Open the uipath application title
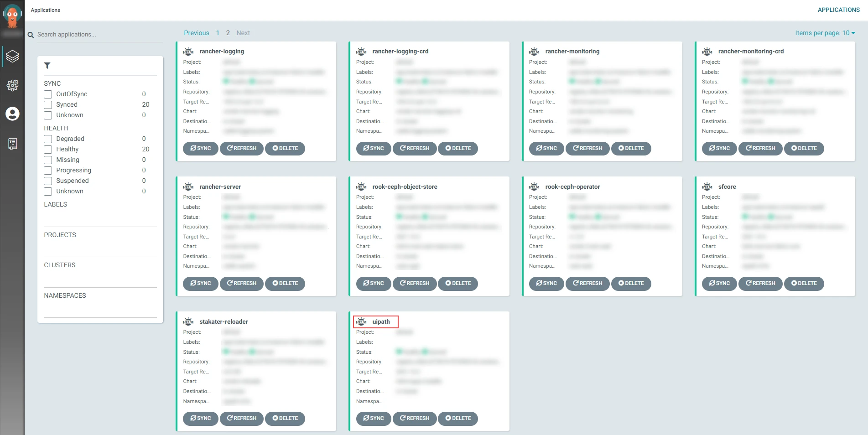This screenshot has height=435, width=868. tap(381, 321)
